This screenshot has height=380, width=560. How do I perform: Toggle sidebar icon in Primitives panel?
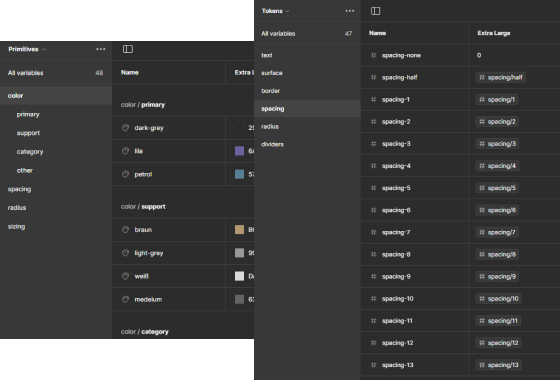coord(128,49)
